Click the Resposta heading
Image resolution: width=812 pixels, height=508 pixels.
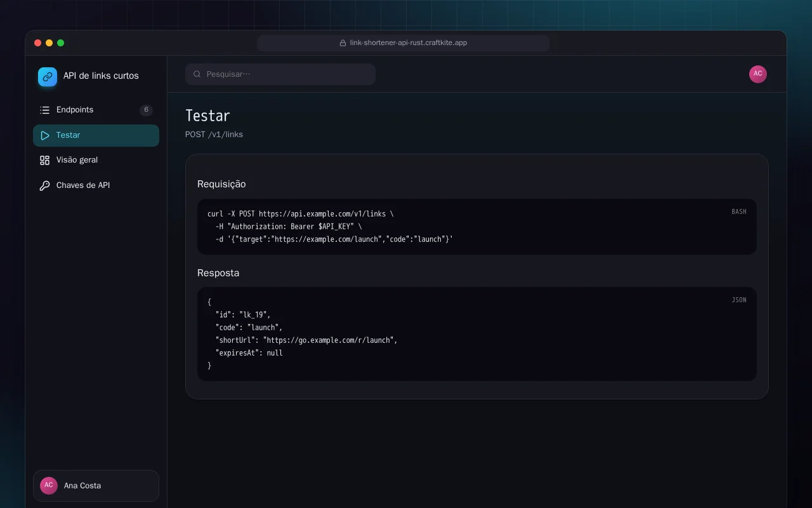click(x=218, y=273)
